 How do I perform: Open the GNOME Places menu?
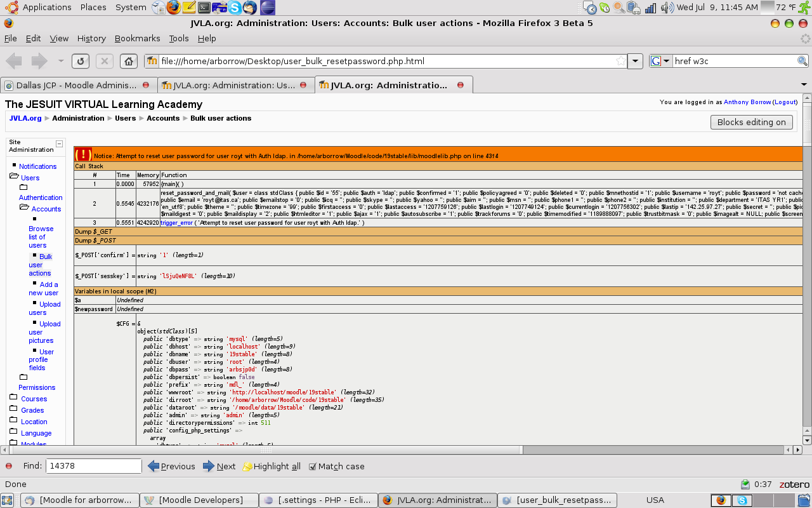point(93,8)
